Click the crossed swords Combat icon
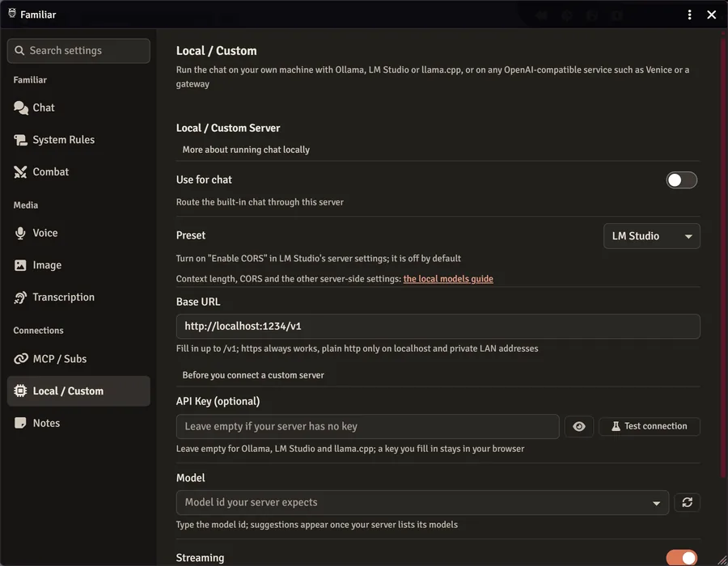Viewport: 728px width, 566px height. (20, 171)
